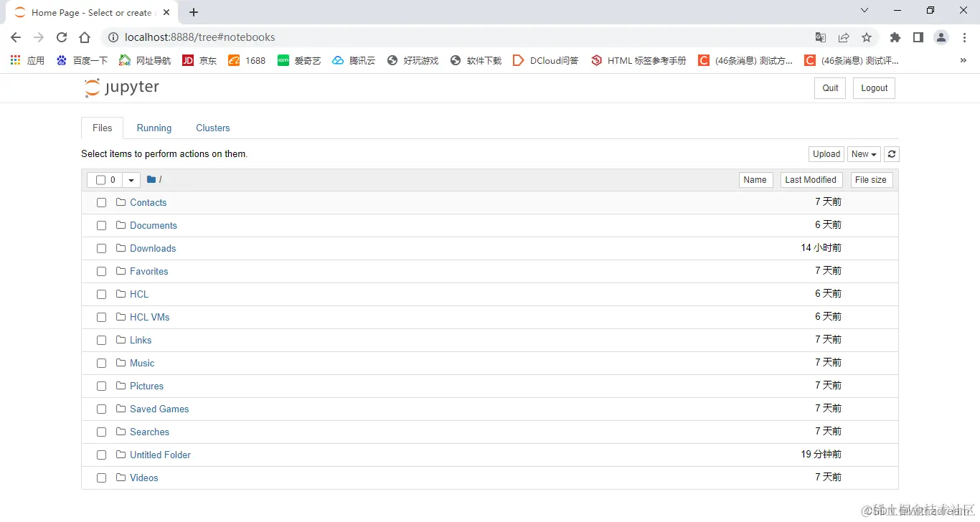Go back in browser history

tap(16, 37)
